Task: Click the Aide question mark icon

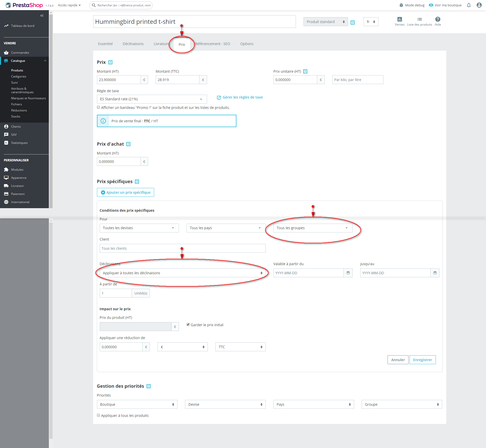Action: [438, 20]
